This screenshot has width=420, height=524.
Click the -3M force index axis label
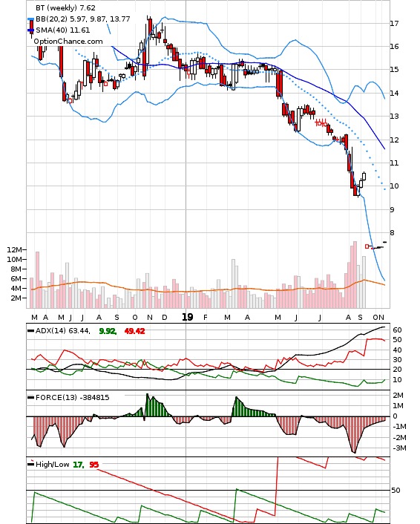[399, 448]
